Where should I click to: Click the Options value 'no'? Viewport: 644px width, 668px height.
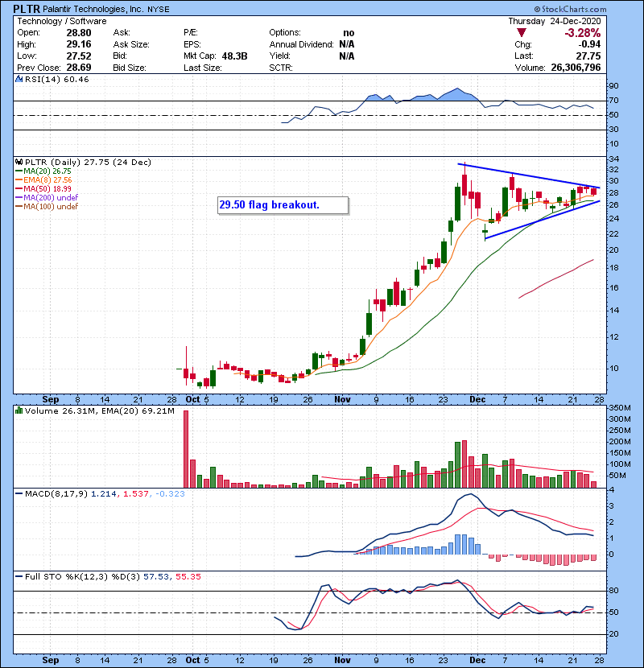[x=349, y=33]
